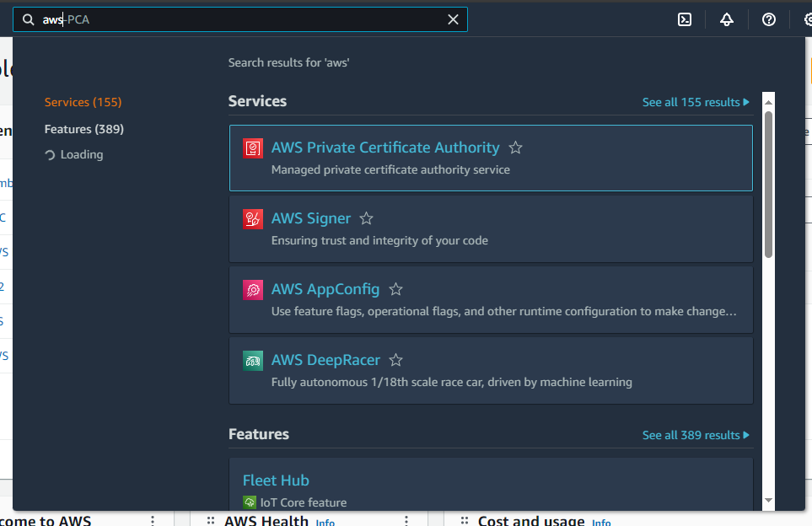Click the See all 155 results link
Viewport: 812px width, 526px height.
coord(696,101)
